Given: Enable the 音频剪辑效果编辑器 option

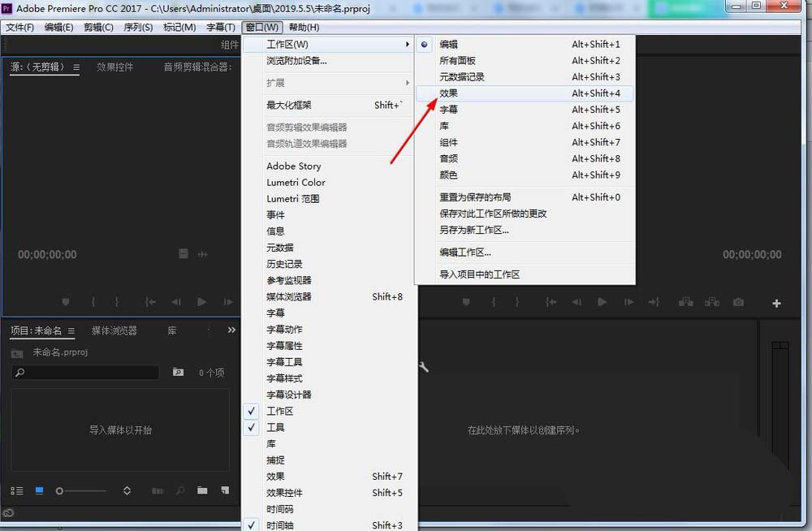Looking at the screenshot, I should [x=305, y=127].
